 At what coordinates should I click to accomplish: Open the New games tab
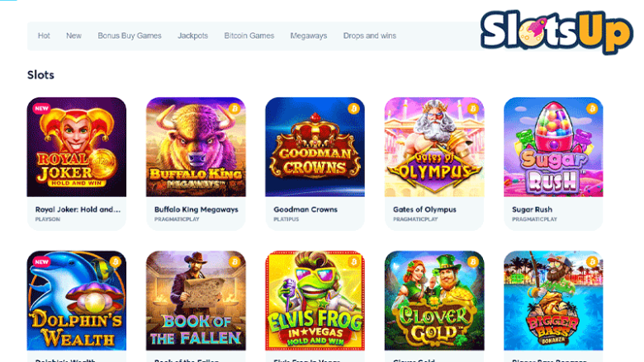[x=74, y=35]
